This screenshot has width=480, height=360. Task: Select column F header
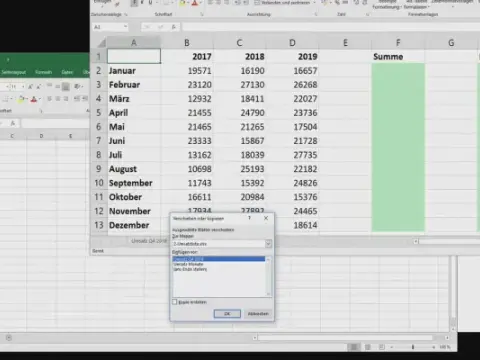398,43
